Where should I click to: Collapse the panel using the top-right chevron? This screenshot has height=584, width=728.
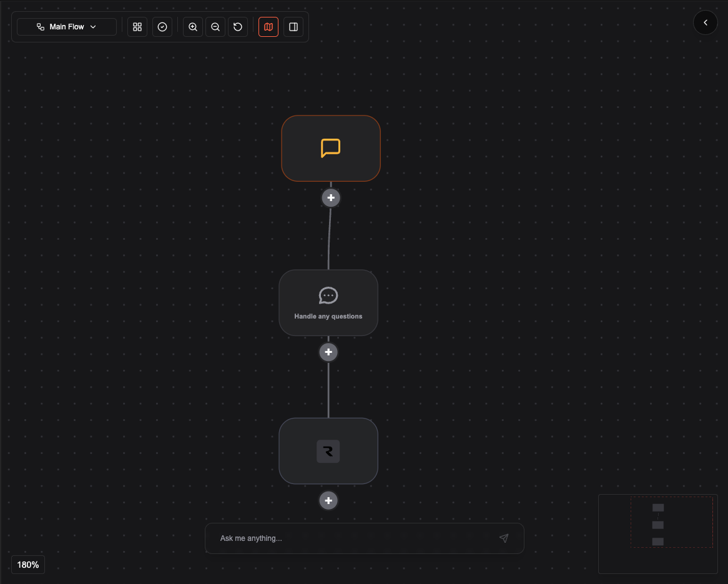pos(706,22)
